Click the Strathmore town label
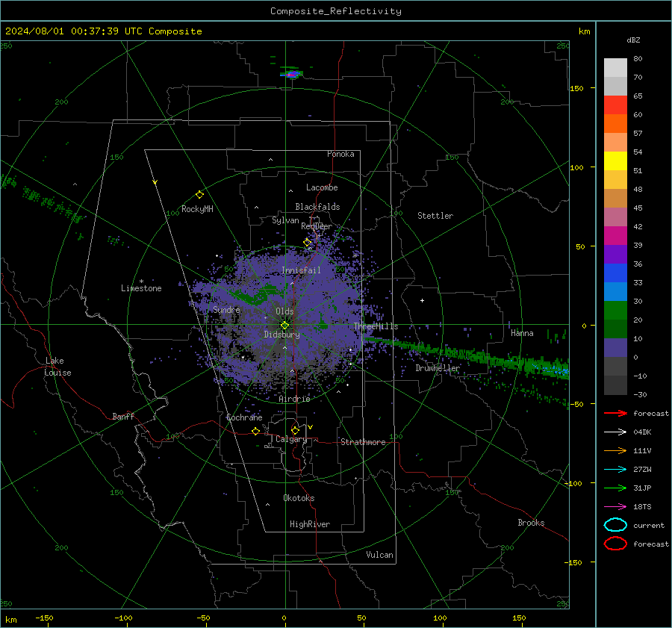Screen dimensions: 672x628 (x=363, y=442)
